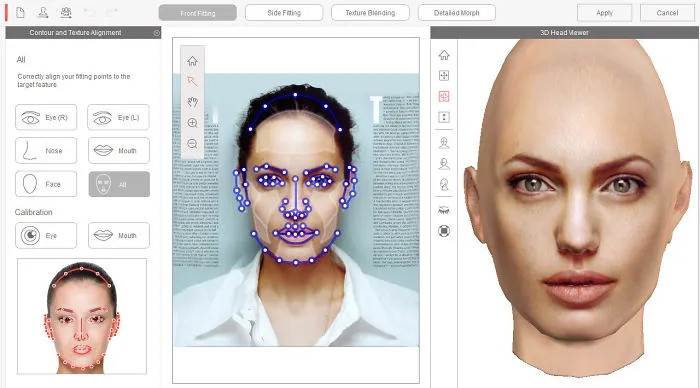Click the angled head view icon

pos(444,163)
